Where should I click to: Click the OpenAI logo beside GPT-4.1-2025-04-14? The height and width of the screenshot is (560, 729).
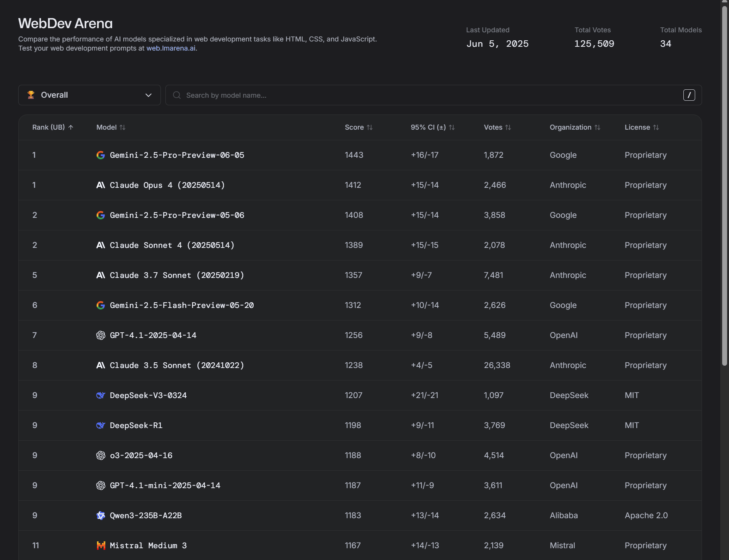pos(100,335)
